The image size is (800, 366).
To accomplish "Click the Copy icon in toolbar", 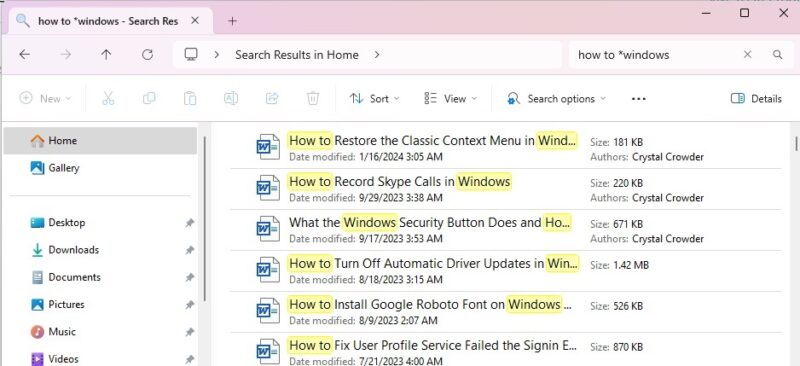I will tap(149, 99).
